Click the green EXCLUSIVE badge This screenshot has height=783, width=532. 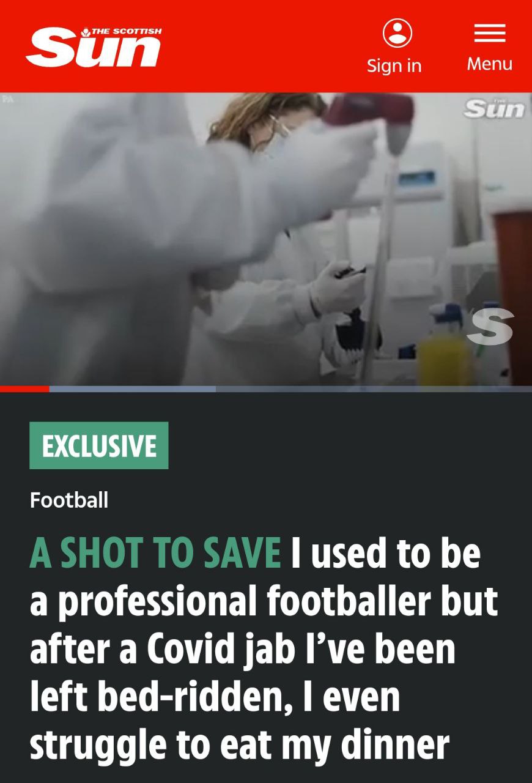click(99, 445)
